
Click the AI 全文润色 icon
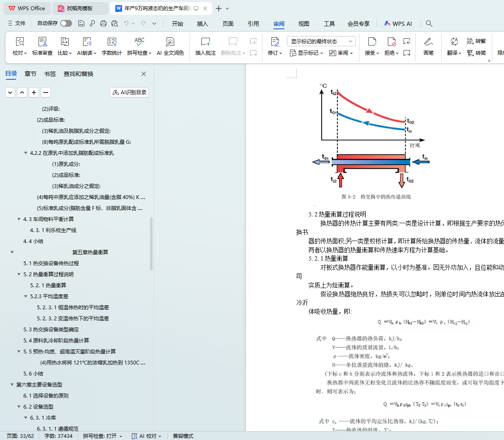[x=170, y=42]
